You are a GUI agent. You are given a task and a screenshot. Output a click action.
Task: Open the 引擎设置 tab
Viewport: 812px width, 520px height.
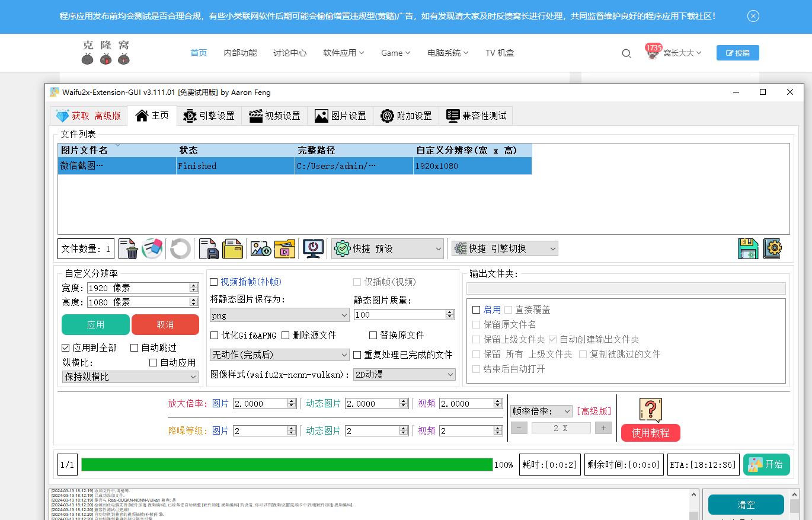[209, 116]
